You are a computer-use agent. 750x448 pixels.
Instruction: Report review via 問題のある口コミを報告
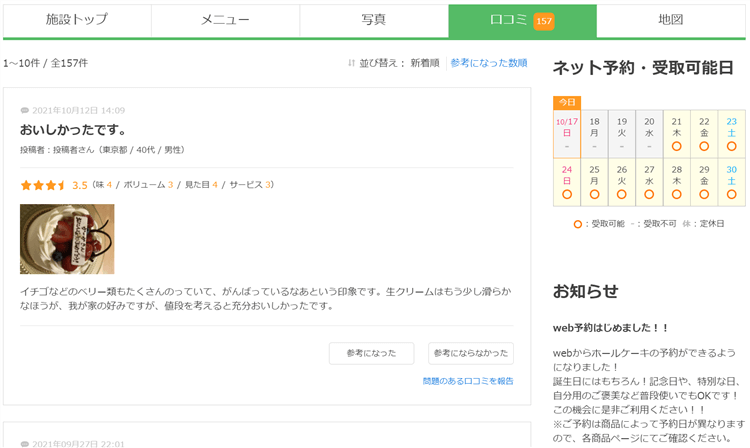(467, 381)
